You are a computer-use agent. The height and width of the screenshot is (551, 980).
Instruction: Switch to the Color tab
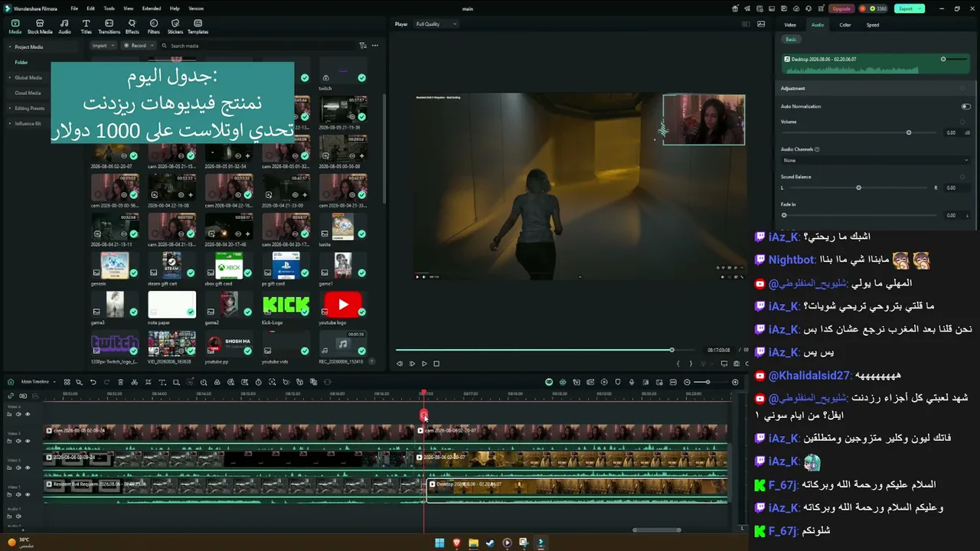click(845, 24)
